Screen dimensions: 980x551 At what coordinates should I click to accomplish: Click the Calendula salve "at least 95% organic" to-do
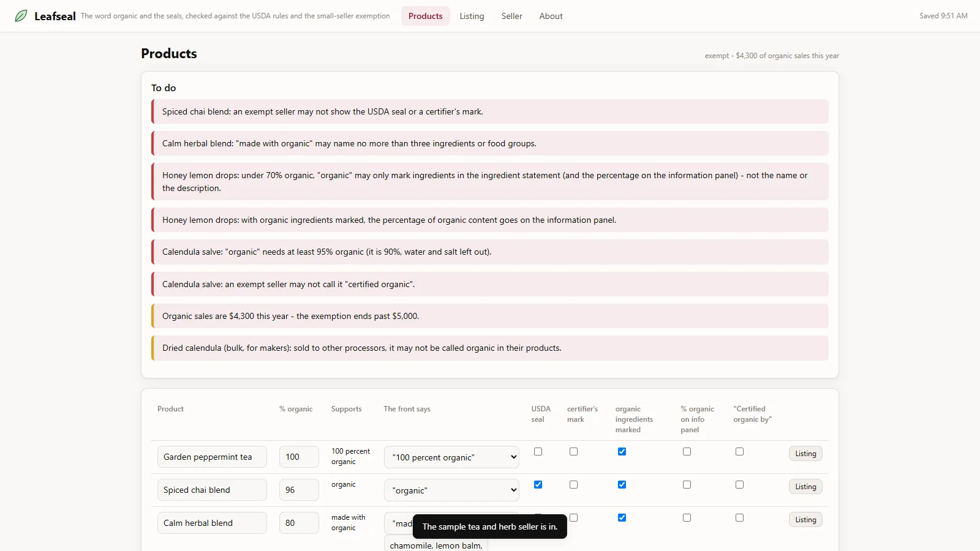point(490,252)
